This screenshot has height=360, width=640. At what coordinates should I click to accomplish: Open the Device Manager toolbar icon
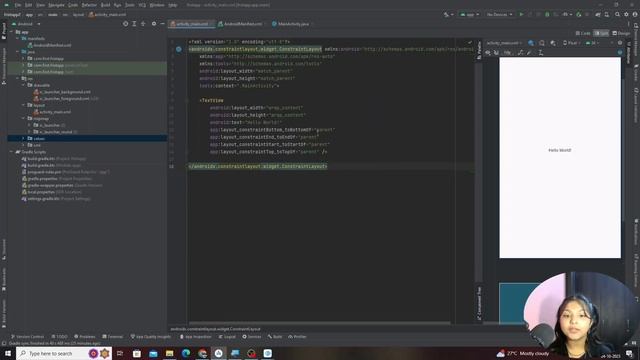click(607, 14)
